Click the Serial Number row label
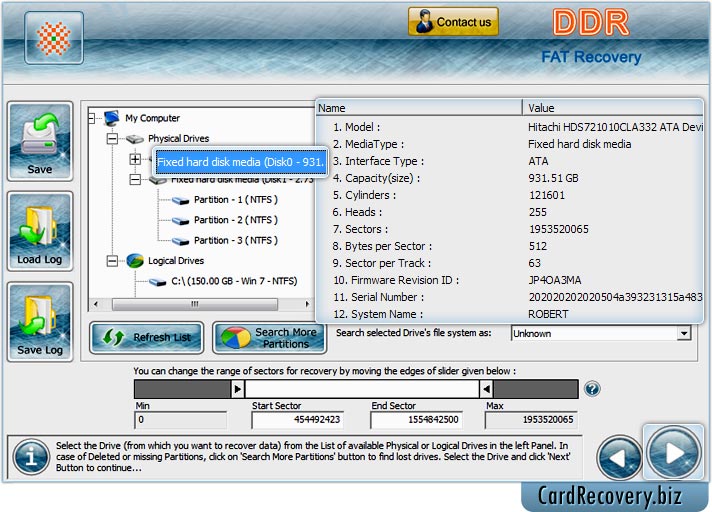712x512 pixels. pyautogui.click(x=379, y=297)
